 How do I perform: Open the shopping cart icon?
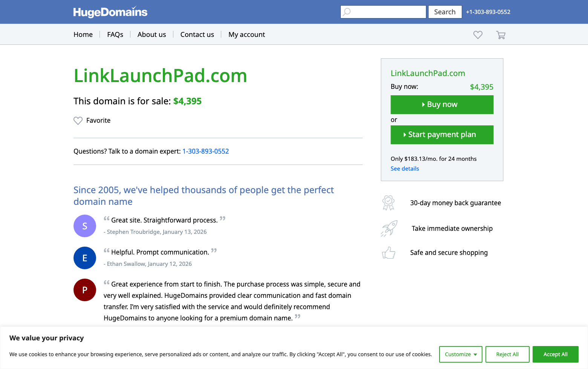click(501, 35)
